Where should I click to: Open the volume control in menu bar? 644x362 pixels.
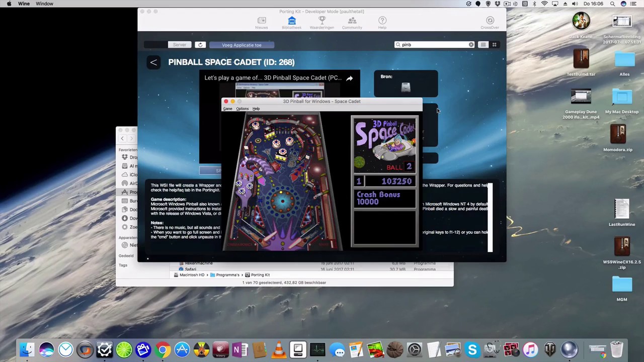click(x=575, y=4)
